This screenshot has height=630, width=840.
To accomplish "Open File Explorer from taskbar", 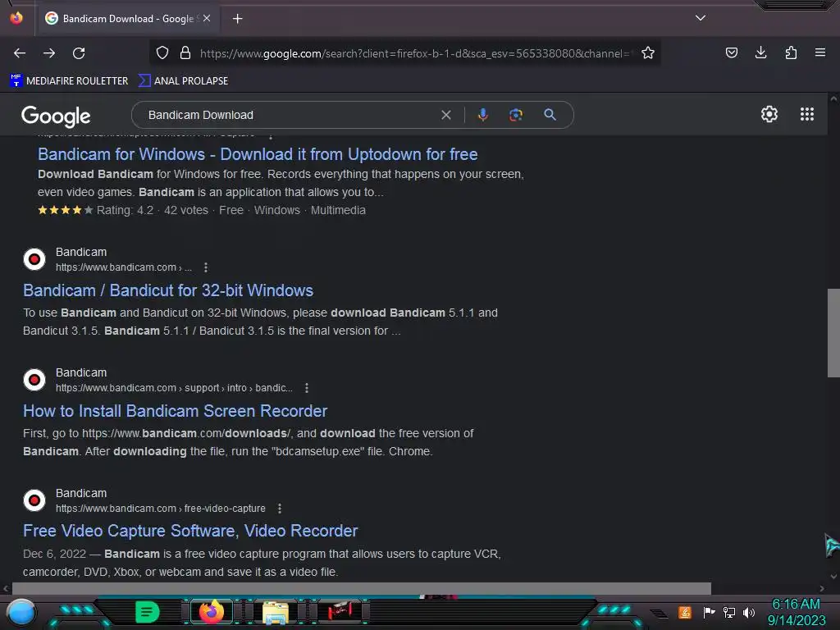I will (x=276, y=612).
